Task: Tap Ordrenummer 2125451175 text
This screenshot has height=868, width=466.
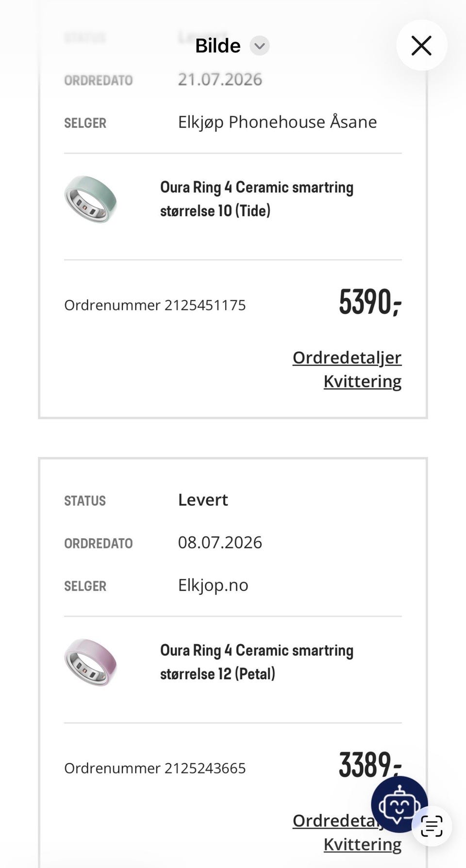Action: (155, 305)
